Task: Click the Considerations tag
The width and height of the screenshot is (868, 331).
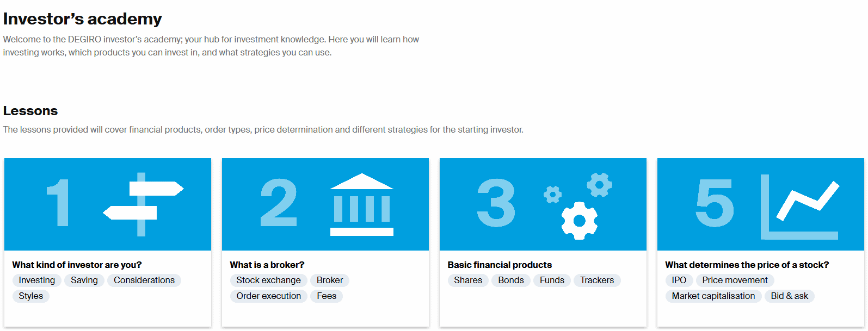Action: pyautogui.click(x=144, y=280)
